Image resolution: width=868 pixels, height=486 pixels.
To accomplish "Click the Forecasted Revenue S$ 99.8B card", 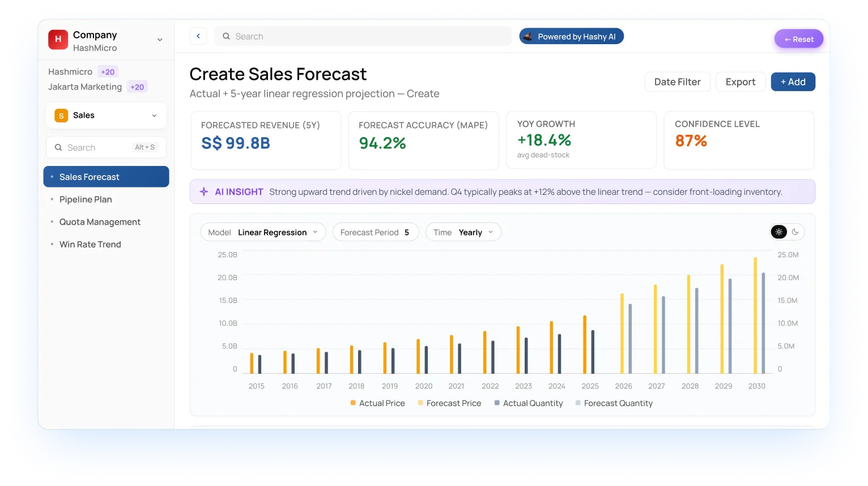I will 266,140.
